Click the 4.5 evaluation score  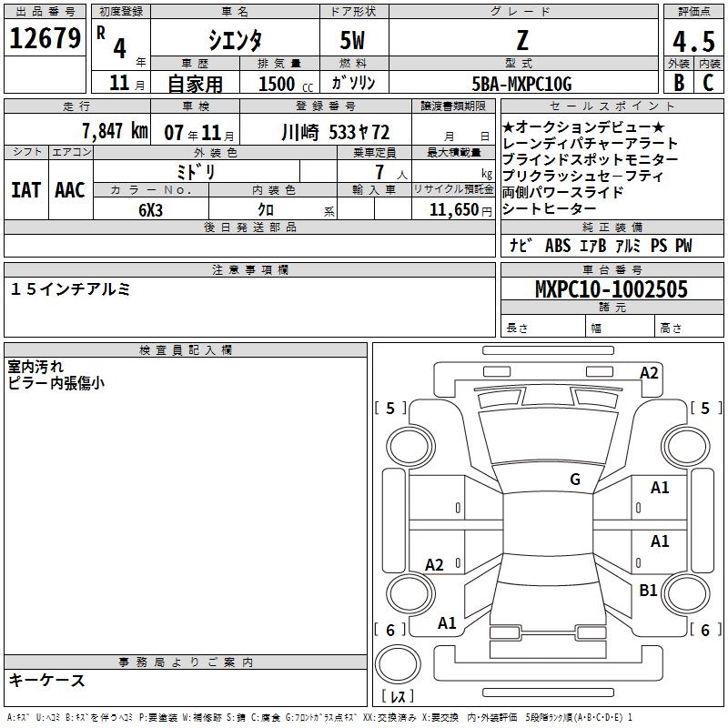coord(693,43)
